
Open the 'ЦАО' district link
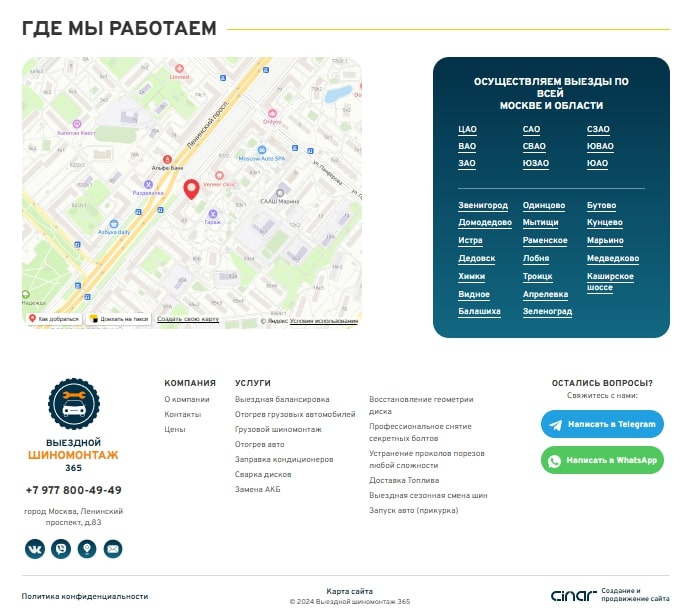pos(467,130)
